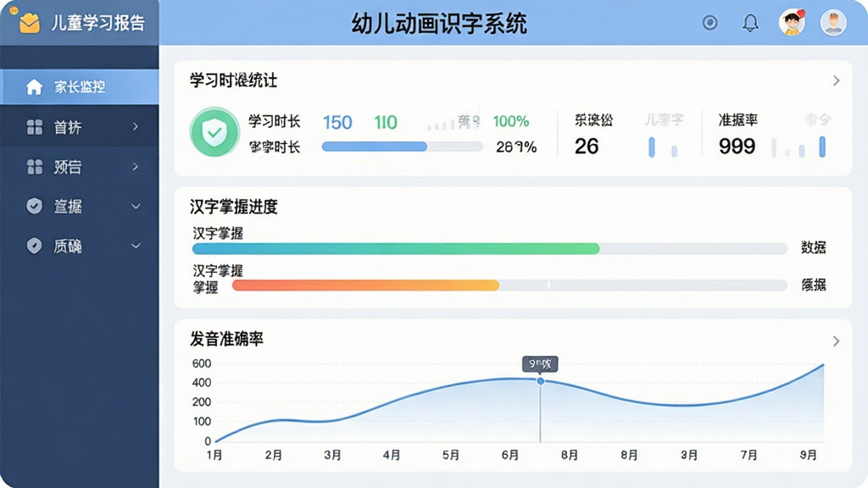
Task: Click the 学习时长 label
Action: click(274, 121)
